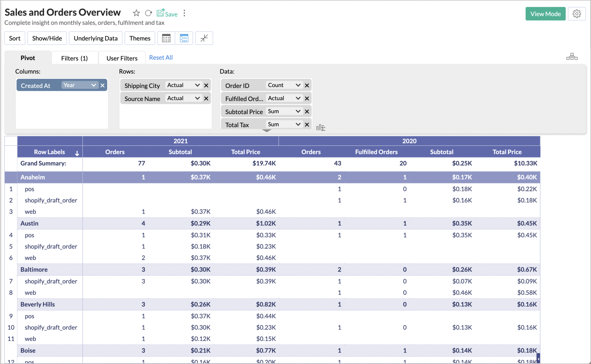
Task: Switch to the Filters (1) tab
Action: [74, 58]
